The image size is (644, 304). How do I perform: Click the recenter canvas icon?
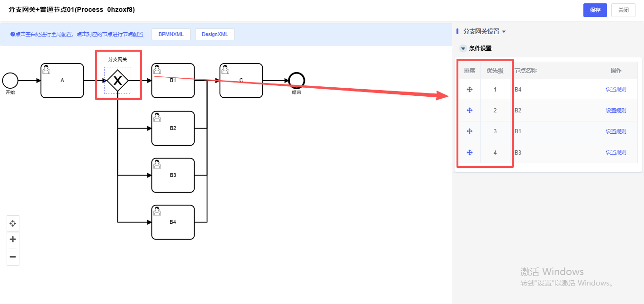click(x=13, y=223)
